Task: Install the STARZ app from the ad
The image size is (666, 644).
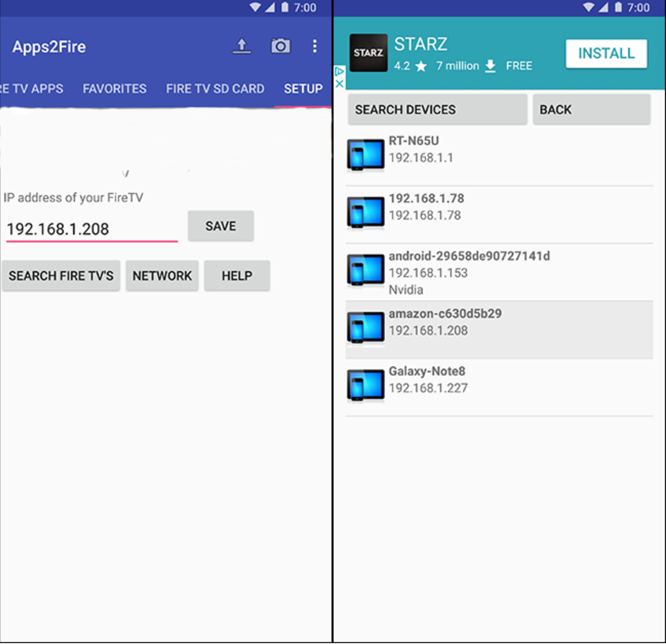Action: click(x=606, y=54)
